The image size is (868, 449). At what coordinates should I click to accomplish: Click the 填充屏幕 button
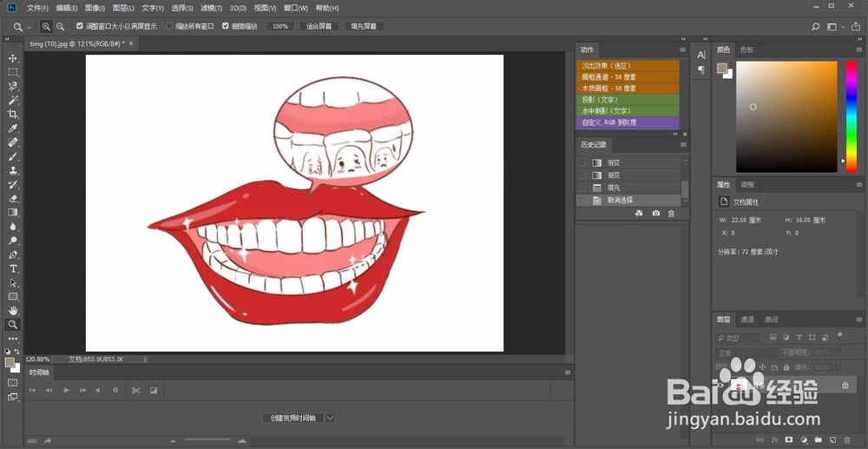364,27
